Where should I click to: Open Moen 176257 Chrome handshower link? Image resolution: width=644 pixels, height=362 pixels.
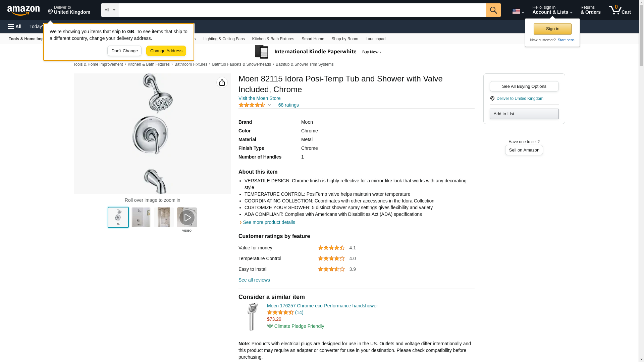pos(322,306)
